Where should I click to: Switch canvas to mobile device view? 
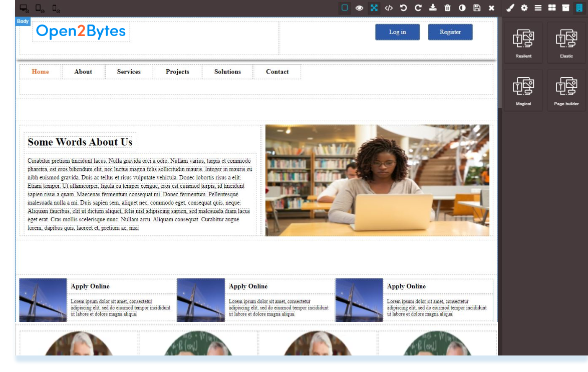click(x=56, y=8)
